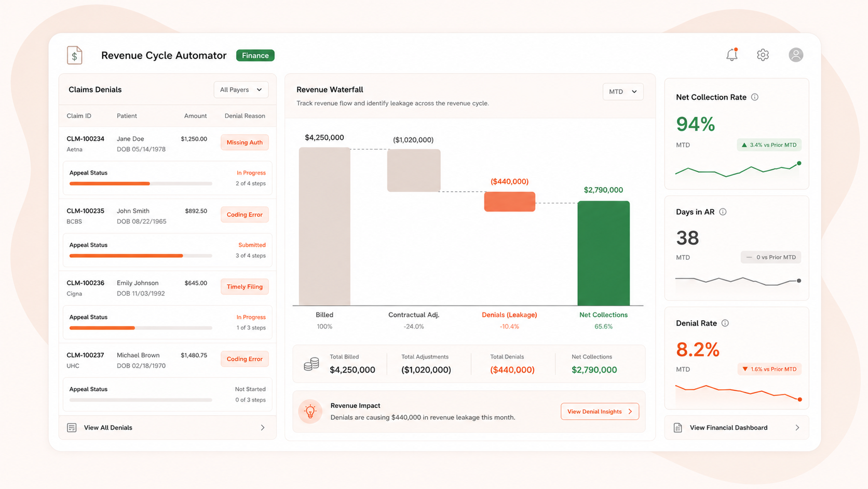Click the Net Collection Rate sparkline
The height and width of the screenshot is (489, 868).
point(738,170)
